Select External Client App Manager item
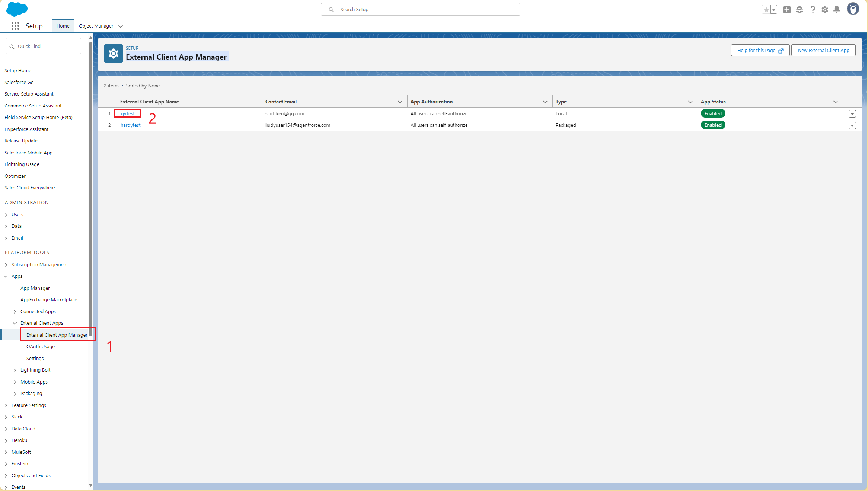 click(x=57, y=335)
